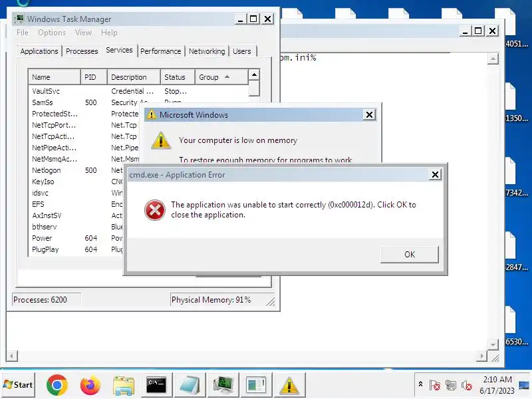Open the Help menu in Task Manager
The height and width of the screenshot is (399, 532).
[109, 33]
